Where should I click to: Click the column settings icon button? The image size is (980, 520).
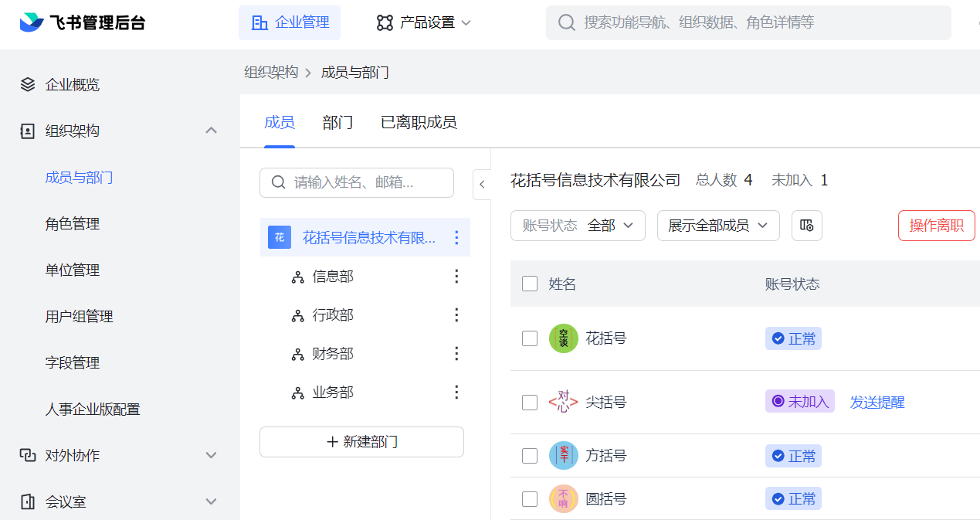coord(807,226)
